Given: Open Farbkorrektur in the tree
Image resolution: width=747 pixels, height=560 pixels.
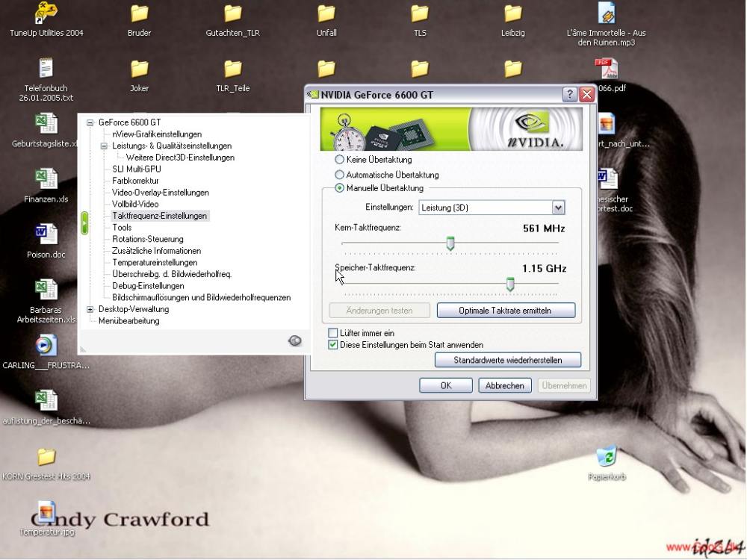Looking at the screenshot, I should click(135, 181).
